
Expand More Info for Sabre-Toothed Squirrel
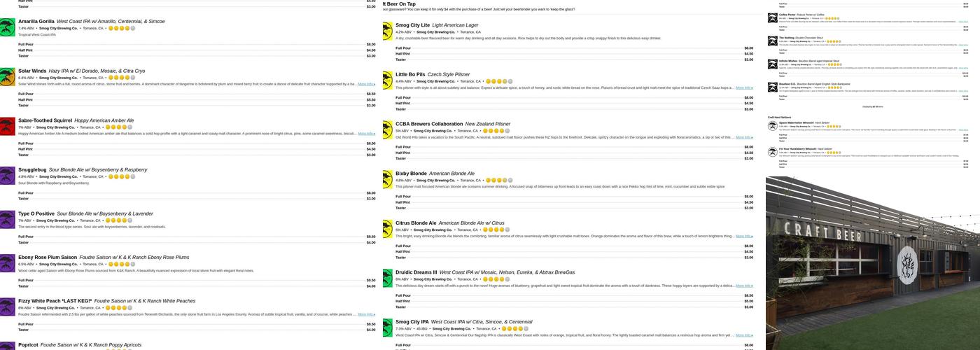point(366,133)
